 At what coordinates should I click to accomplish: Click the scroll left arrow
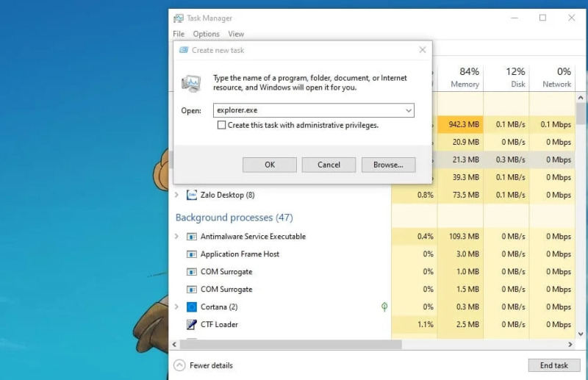174,345
